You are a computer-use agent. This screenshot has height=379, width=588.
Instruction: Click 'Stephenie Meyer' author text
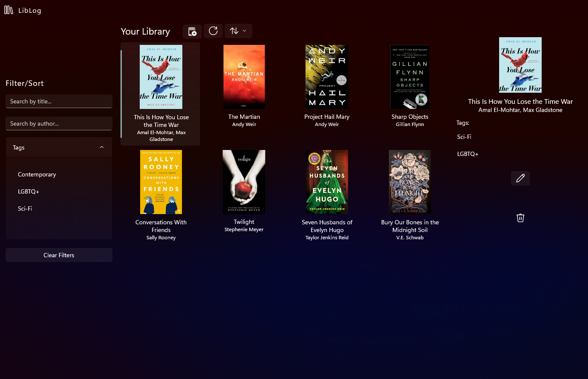coord(244,229)
